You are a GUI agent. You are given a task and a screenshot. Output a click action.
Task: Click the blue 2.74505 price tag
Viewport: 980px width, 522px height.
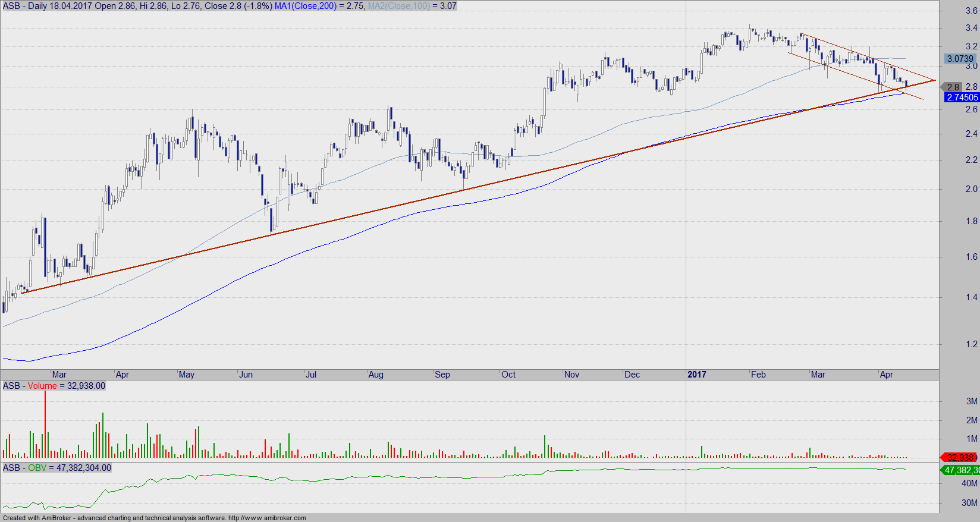pyautogui.click(x=962, y=97)
